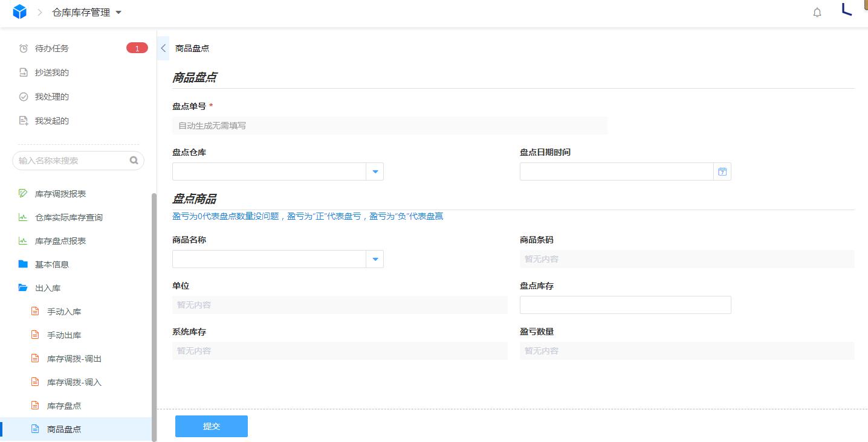Click the 提交 submit button
This screenshot has width=868, height=442.
211,426
